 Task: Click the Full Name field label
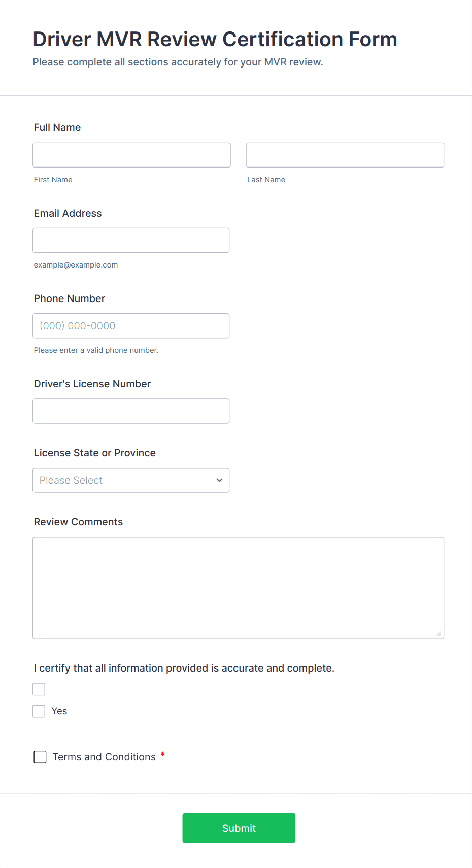coord(57,127)
